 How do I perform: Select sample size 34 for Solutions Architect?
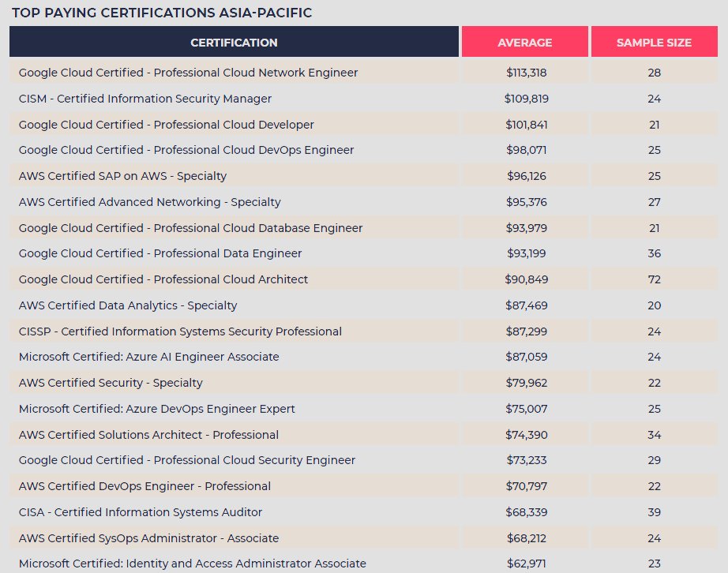[655, 435]
